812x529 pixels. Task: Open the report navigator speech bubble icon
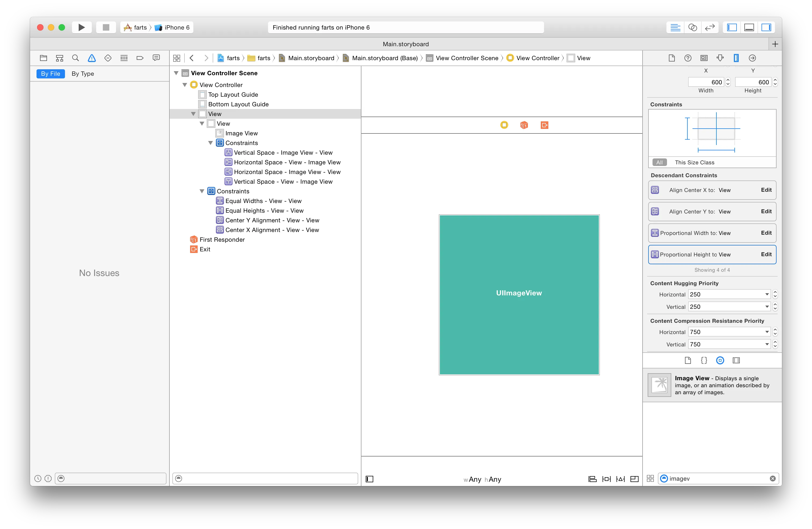[156, 58]
